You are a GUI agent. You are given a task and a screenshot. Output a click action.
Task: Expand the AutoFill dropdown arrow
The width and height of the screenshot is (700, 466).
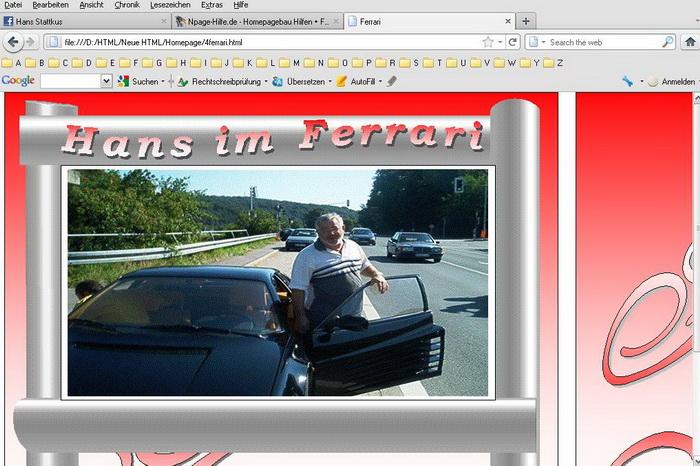380,81
